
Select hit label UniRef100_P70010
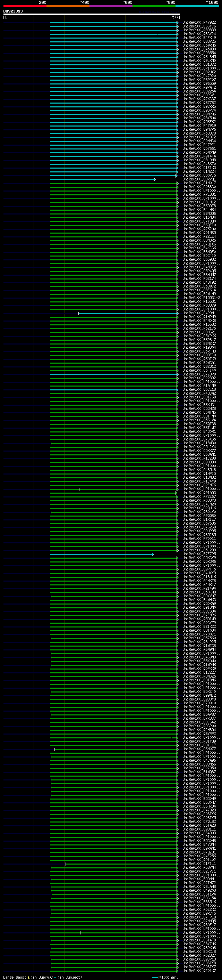click(199, 703)
